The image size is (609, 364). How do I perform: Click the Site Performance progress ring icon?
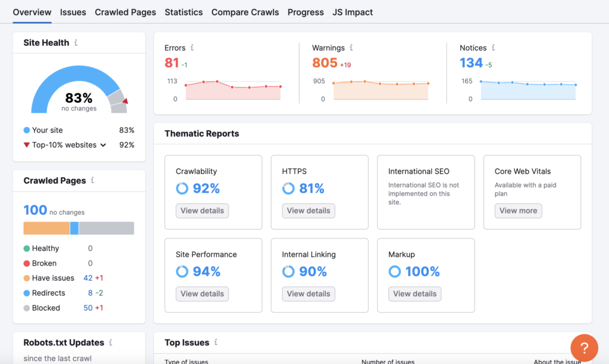coord(182,271)
